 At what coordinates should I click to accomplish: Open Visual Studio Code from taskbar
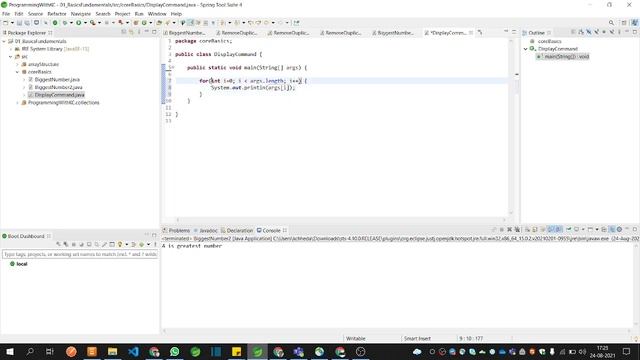(x=133, y=351)
